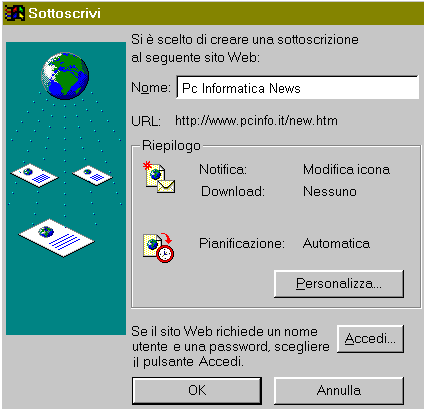Click the large web page illustration at bottom
Screen dimensions: 424x409
coord(56,238)
